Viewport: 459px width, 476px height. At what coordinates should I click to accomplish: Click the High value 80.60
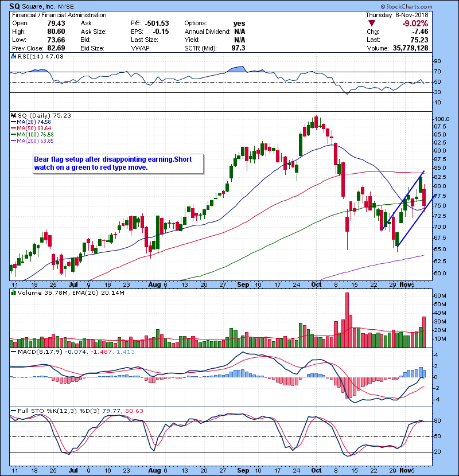point(56,32)
